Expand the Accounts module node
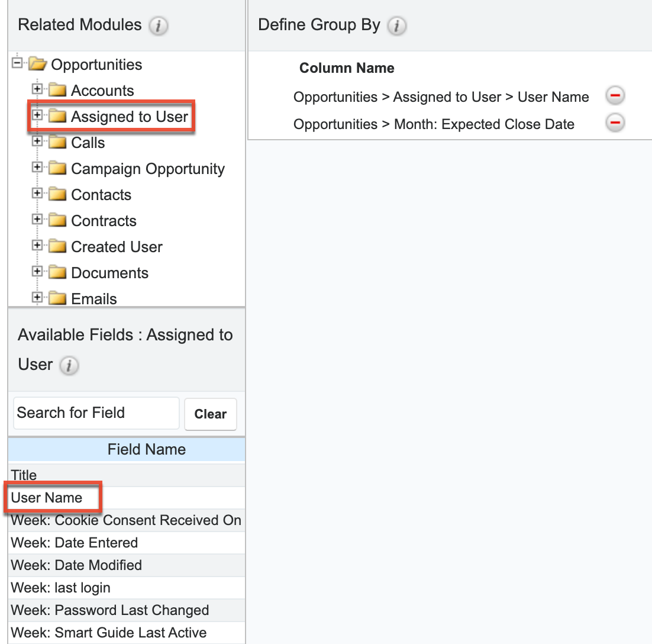 [x=37, y=89]
